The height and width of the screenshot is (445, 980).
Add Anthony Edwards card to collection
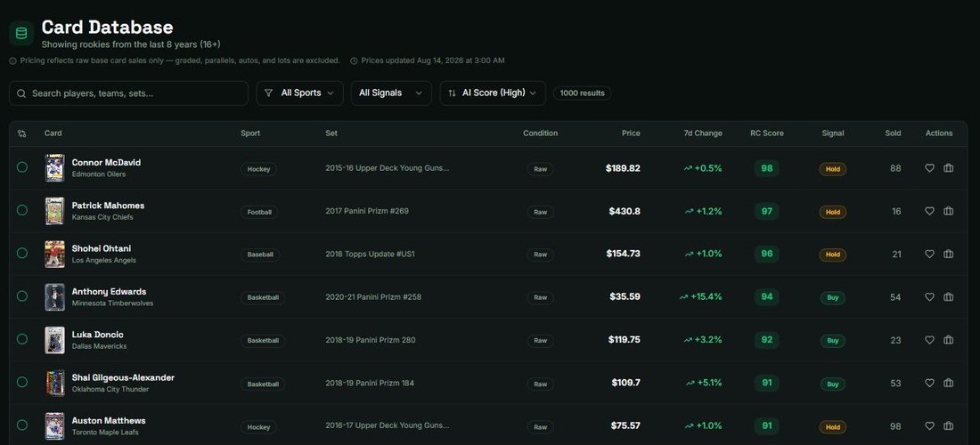coord(948,297)
